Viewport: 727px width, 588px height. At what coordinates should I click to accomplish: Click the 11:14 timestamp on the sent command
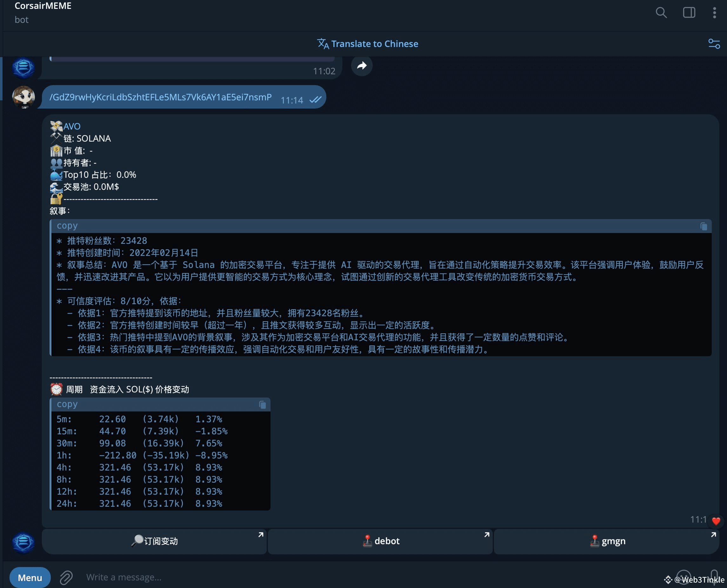292,100
